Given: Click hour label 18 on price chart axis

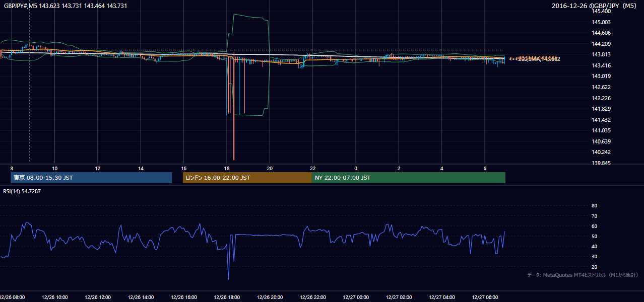Looking at the screenshot, I should (x=227, y=168).
